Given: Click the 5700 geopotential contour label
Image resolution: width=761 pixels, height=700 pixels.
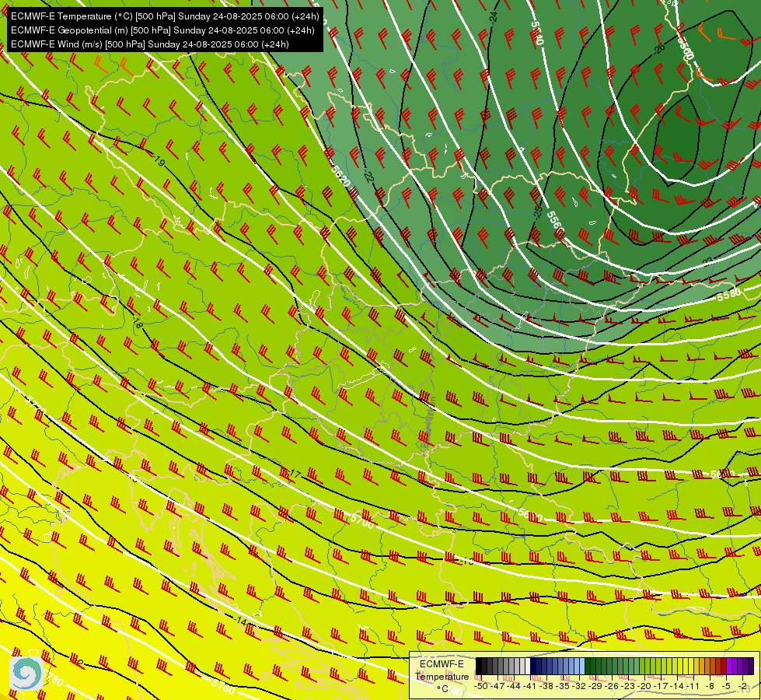Looking at the screenshot, I should (x=362, y=521).
